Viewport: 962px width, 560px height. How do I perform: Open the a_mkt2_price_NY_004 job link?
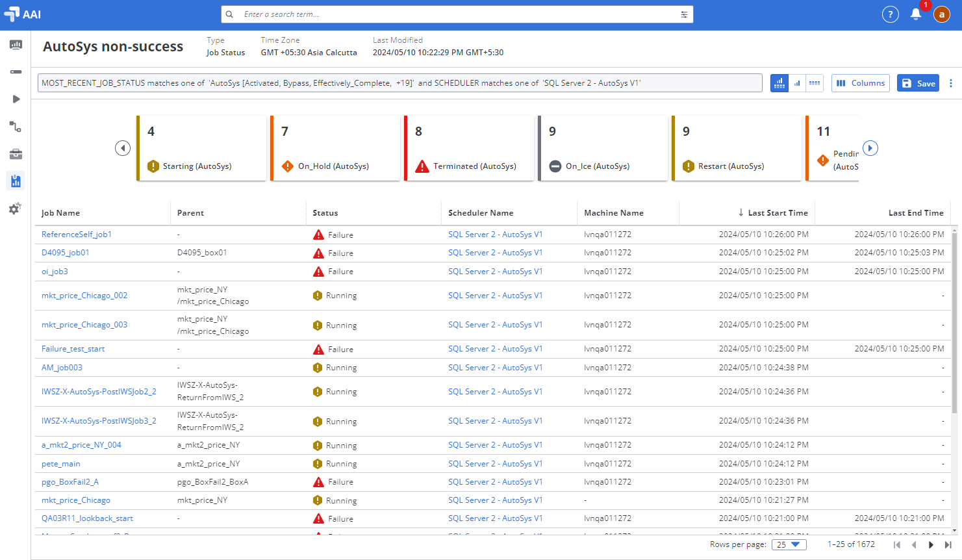81,445
